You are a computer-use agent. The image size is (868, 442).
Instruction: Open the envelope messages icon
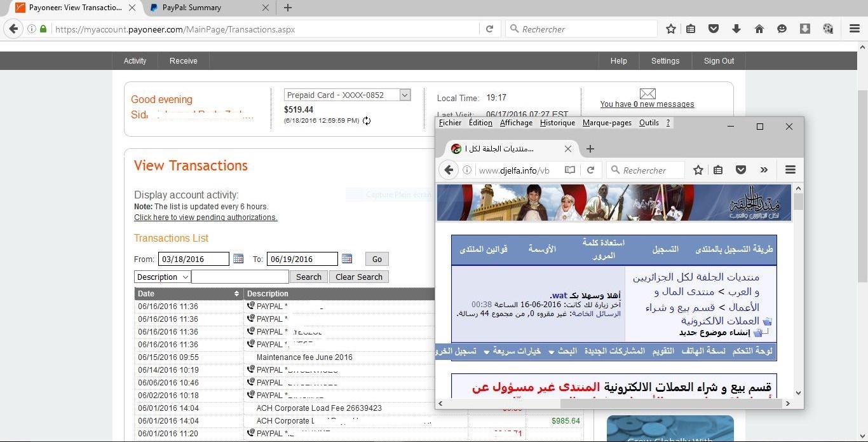pos(648,93)
